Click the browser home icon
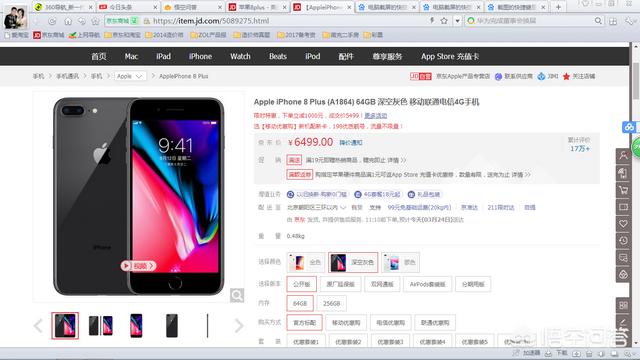 (68, 21)
